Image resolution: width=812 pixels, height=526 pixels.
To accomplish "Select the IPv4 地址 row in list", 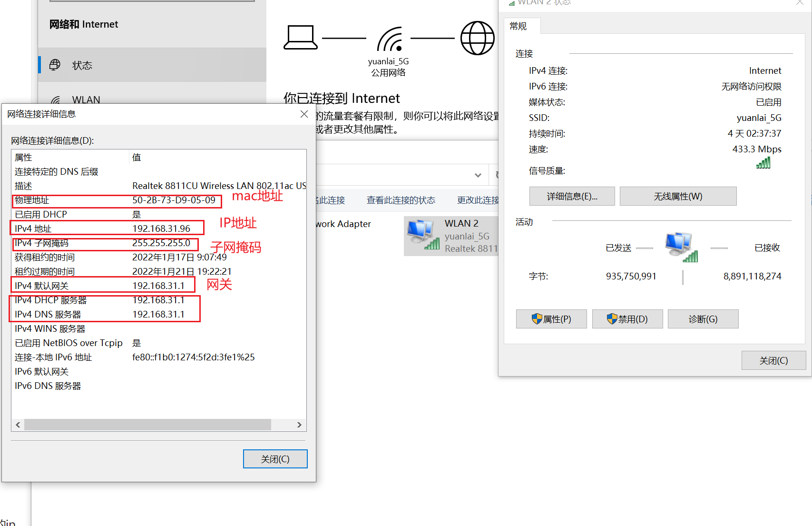I will tap(158, 228).
